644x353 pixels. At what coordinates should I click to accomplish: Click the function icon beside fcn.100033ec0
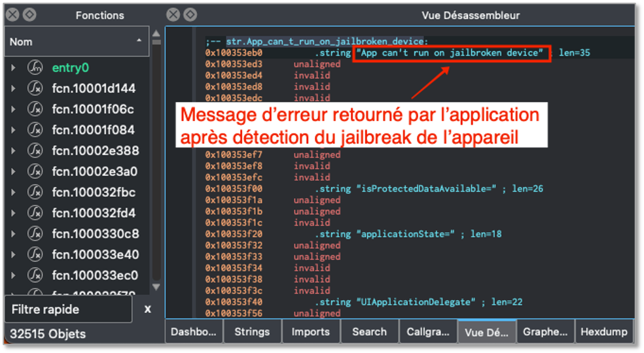[35, 275]
